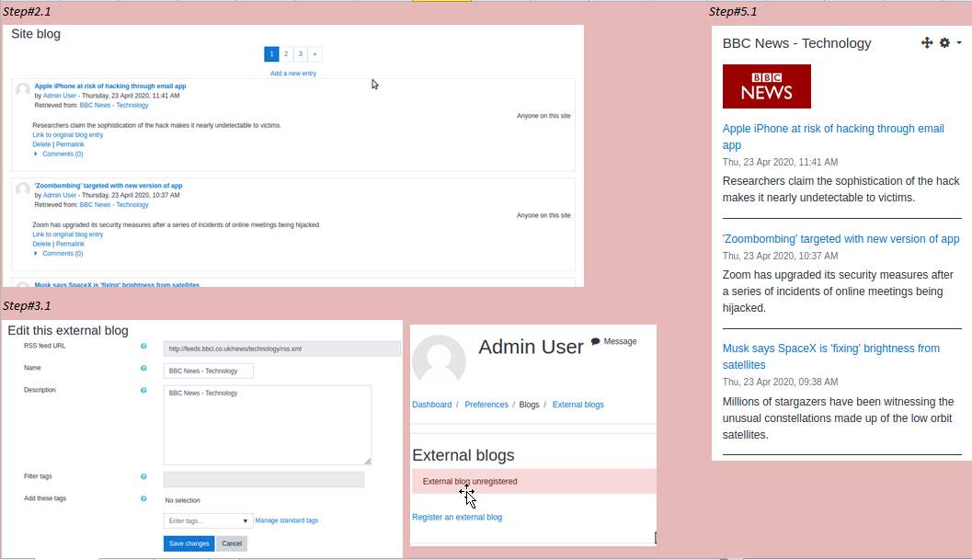Open Permalink for the Zoombombing entry
The image size is (972, 560).
70,245
